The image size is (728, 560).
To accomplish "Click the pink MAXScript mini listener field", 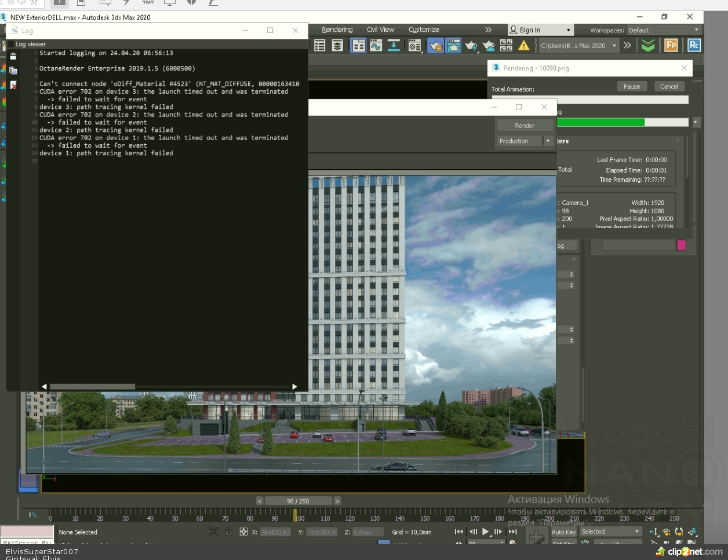I will [27, 532].
